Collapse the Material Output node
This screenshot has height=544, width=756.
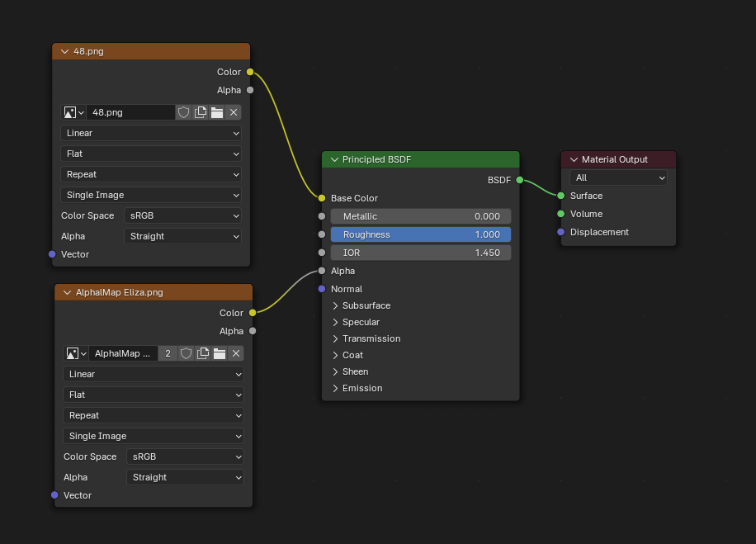pos(574,159)
